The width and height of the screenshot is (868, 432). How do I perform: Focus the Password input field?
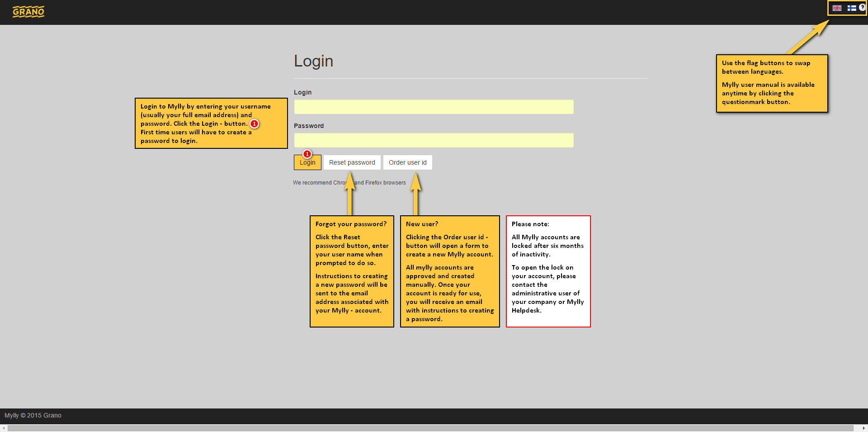(x=434, y=140)
